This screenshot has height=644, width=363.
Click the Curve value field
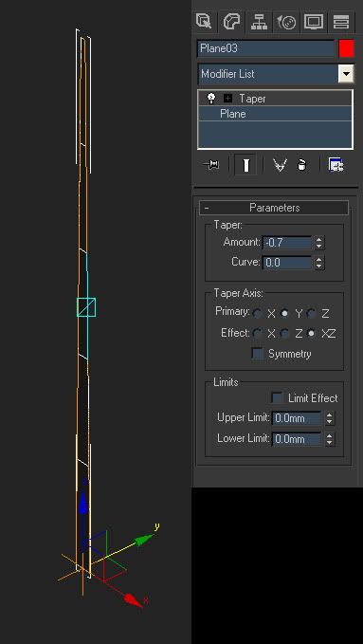(x=286, y=263)
